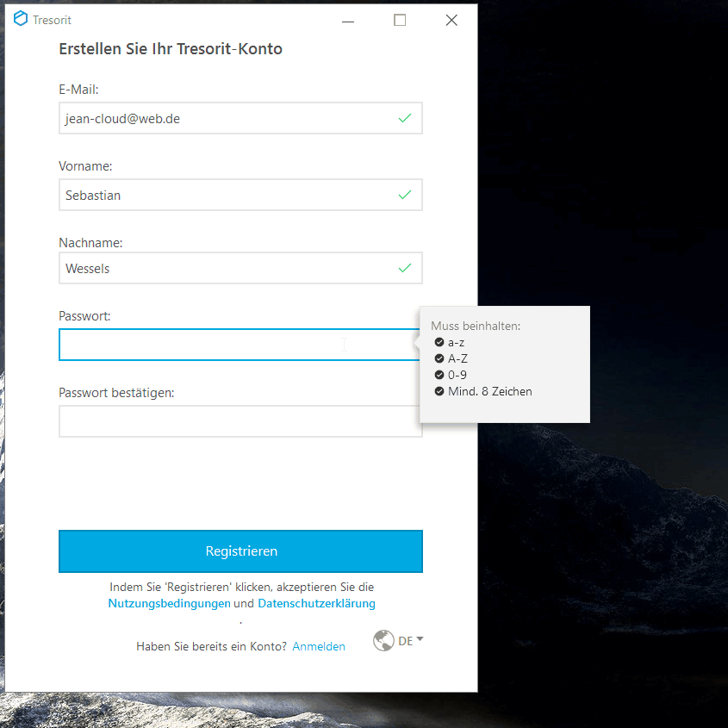The height and width of the screenshot is (728, 728).
Task: Open the Datenschutzerklärung link
Action: tap(316, 604)
